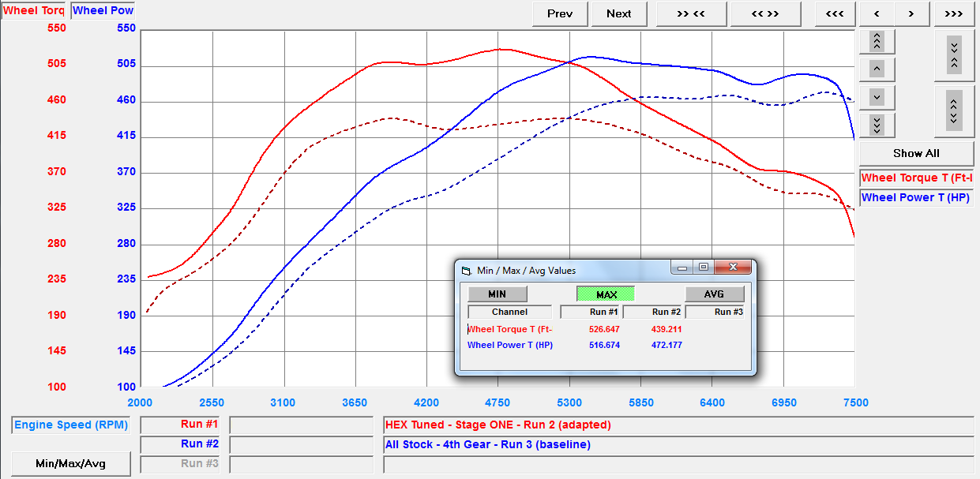The image size is (980, 479).
Task: Click the 4750 RPM axis tick label
Action: pos(498,402)
